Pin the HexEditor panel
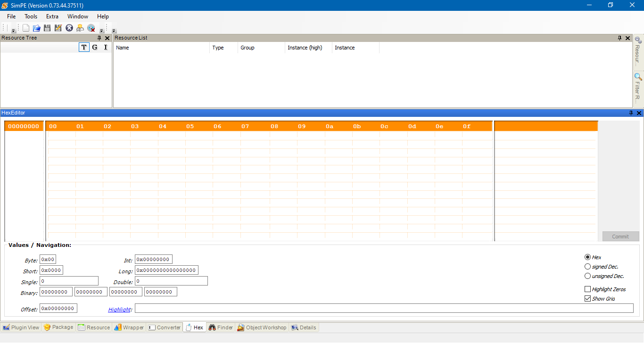644x343 pixels. tap(631, 113)
